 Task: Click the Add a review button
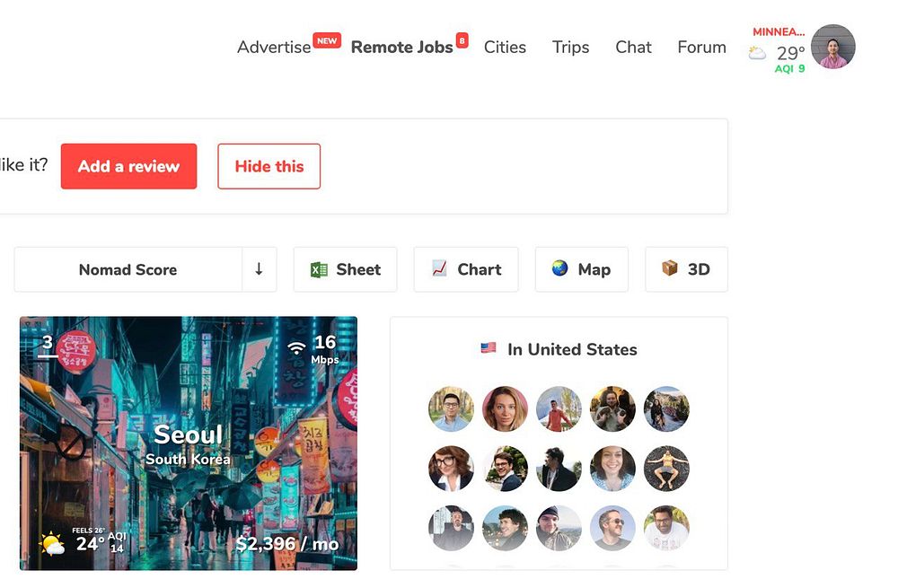(x=128, y=166)
